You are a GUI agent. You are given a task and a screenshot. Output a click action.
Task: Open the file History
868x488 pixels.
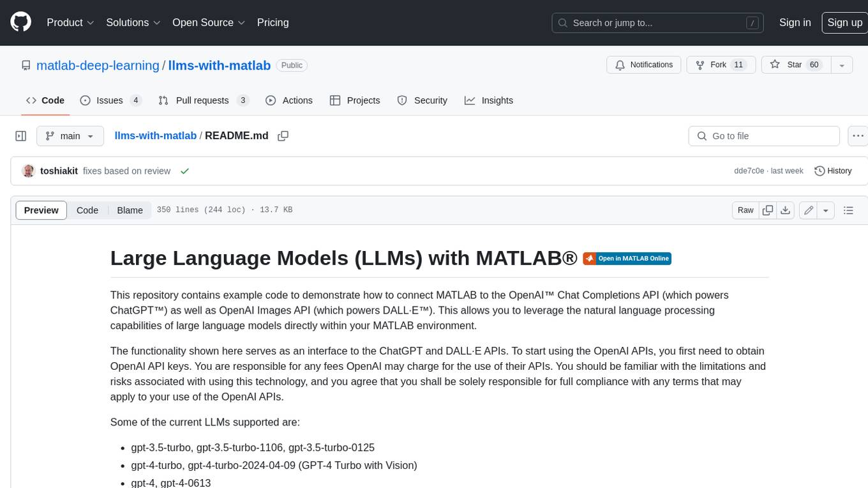[833, 171]
